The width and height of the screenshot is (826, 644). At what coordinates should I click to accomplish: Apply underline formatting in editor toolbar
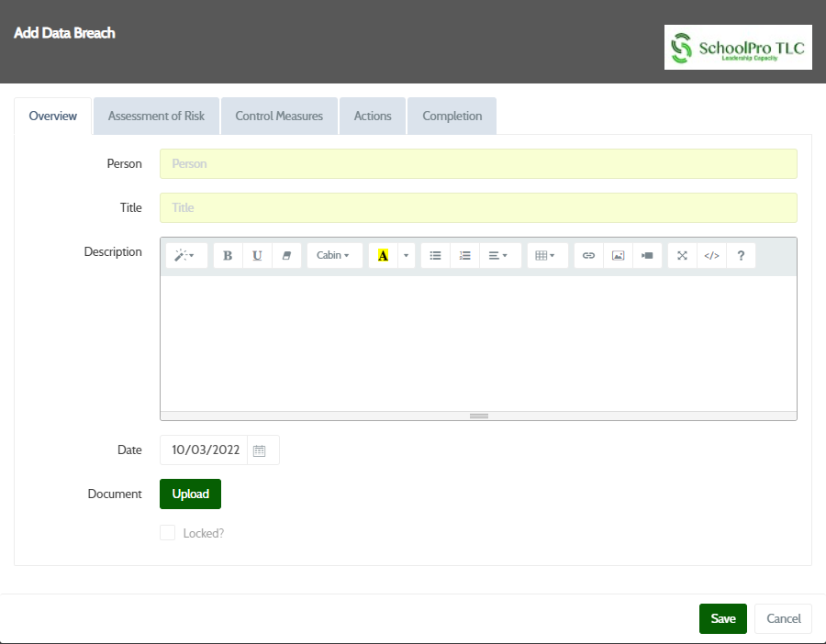tap(257, 256)
